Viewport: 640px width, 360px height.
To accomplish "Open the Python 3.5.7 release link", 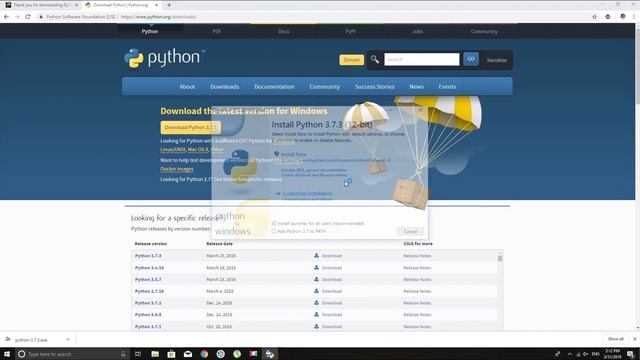I will click(148, 280).
